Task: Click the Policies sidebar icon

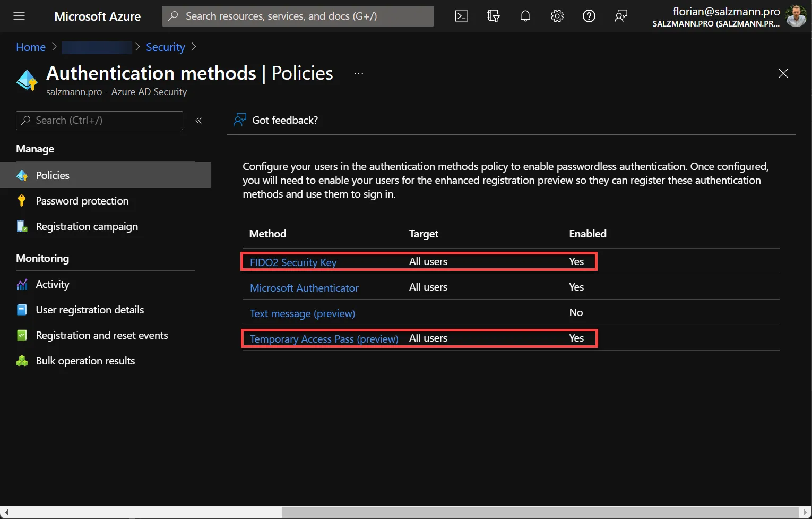Action: 22,175
